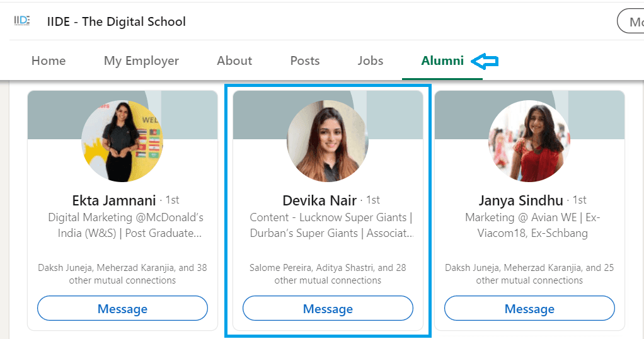644x339 pixels.
Task: Message Devika Nair
Action: pos(328,309)
